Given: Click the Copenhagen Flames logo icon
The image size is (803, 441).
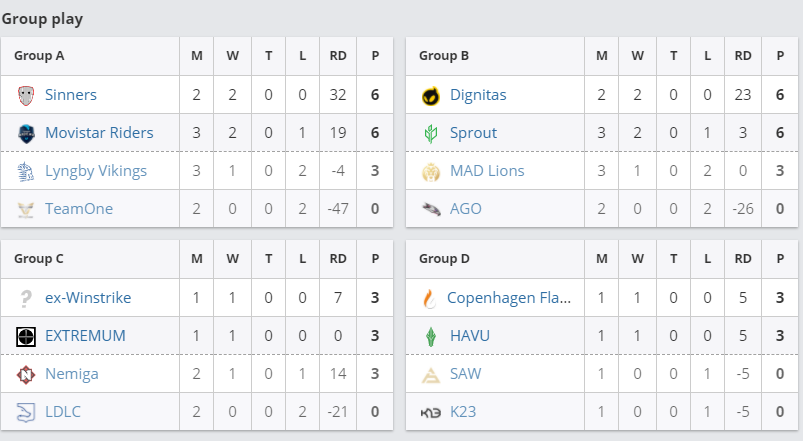Looking at the screenshot, I should pyautogui.click(x=431, y=297).
